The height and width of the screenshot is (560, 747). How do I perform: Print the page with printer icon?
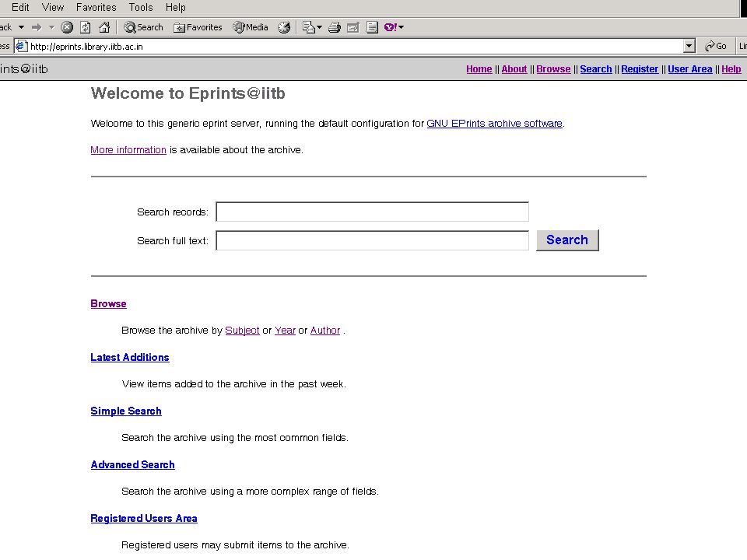pyautogui.click(x=335, y=28)
